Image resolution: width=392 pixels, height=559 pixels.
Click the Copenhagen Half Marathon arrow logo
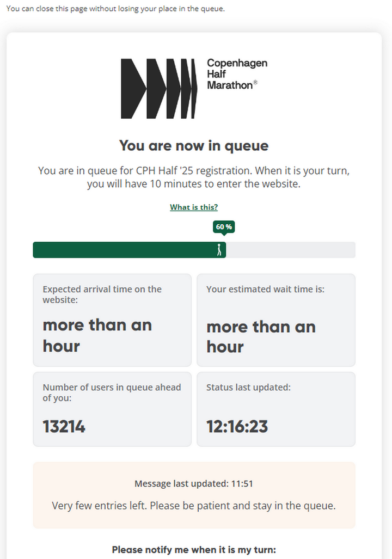(x=158, y=88)
